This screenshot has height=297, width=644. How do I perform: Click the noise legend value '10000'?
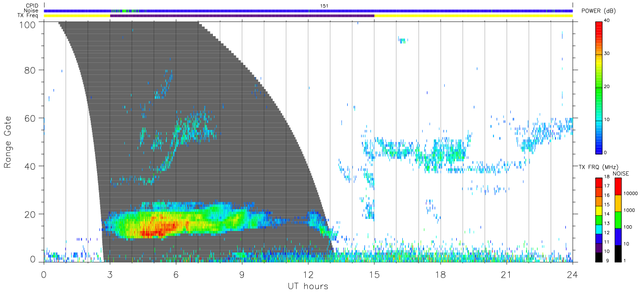(631, 193)
